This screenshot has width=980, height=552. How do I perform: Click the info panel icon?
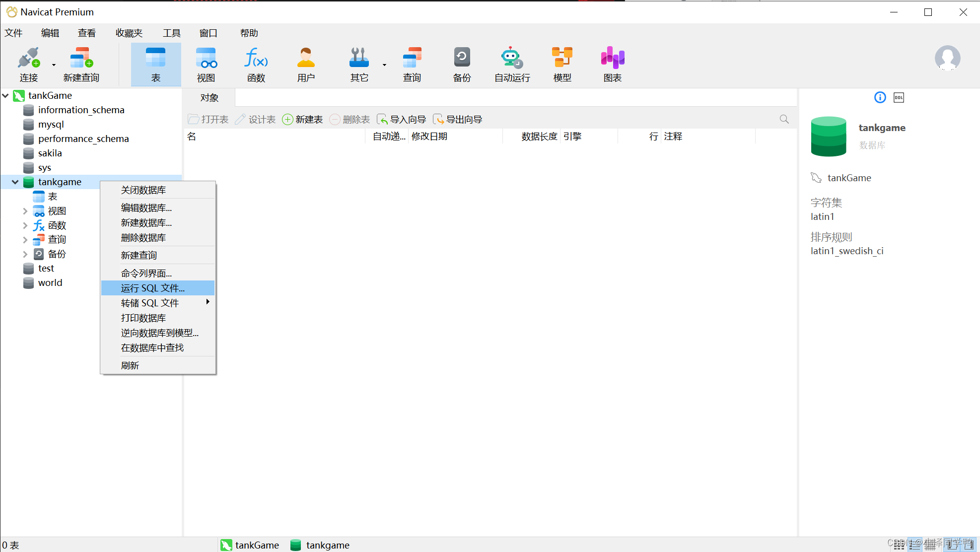point(880,98)
